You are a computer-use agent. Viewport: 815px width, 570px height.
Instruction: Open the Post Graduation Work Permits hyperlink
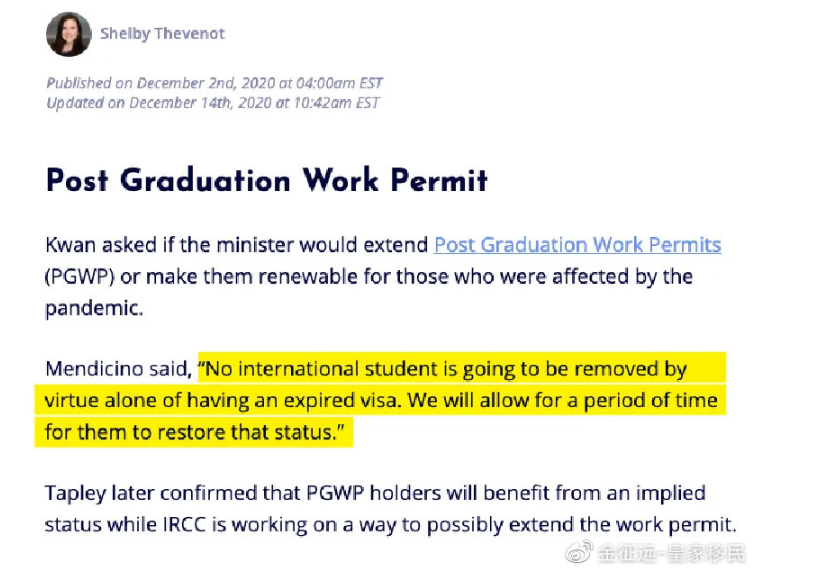577,245
